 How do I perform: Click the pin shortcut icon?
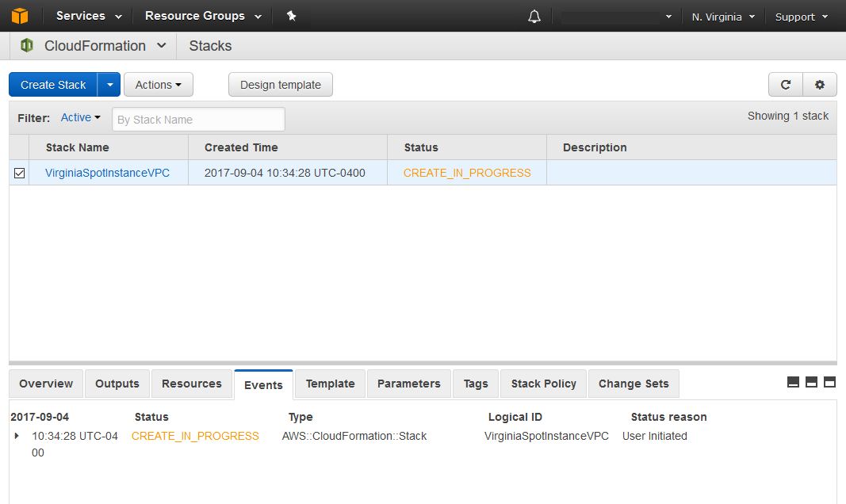pyautogui.click(x=291, y=16)
